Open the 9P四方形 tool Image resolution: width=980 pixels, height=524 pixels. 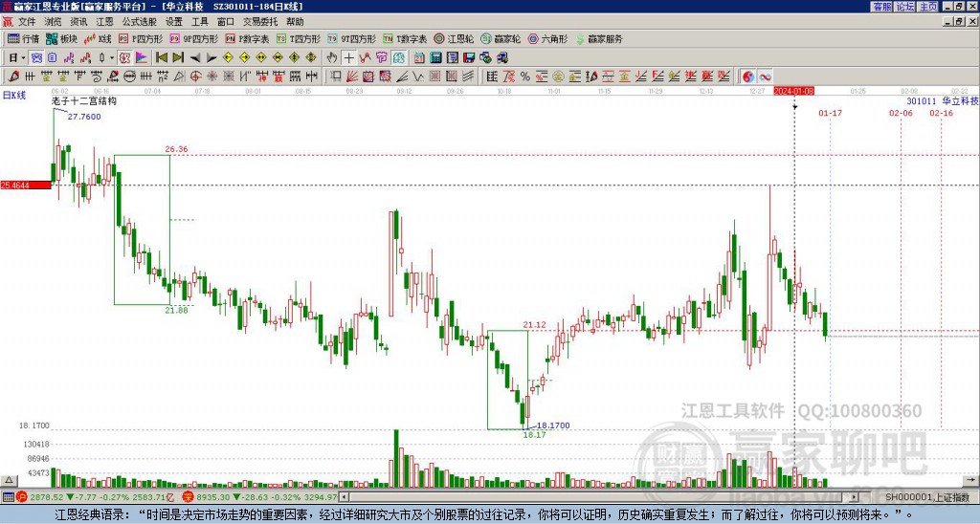pyautogui.click(x=193, y=38)
